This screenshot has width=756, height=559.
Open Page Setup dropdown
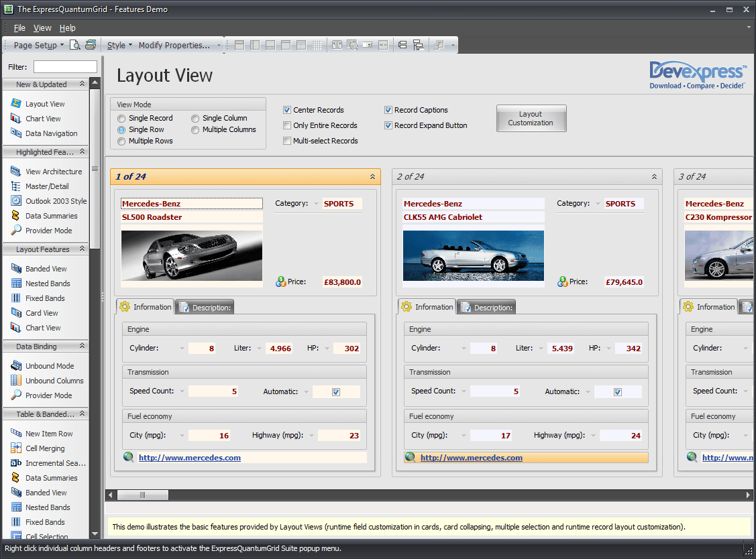click(x=39, y=45)
